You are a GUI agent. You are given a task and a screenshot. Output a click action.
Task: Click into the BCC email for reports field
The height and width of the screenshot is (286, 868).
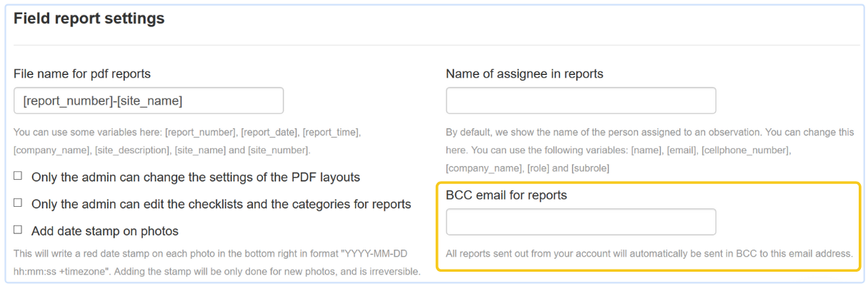point(580,222)
